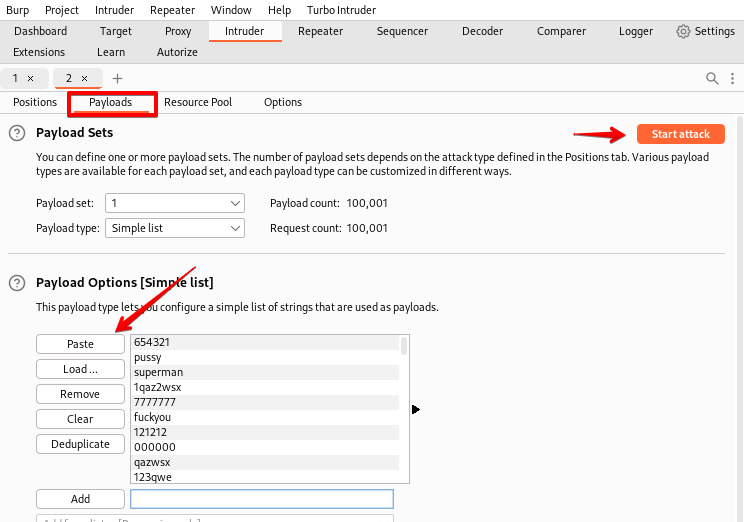This screenshot has width=744, height=522.
Task: Focus the new payload item input field
Action: (x=262, y=499)
